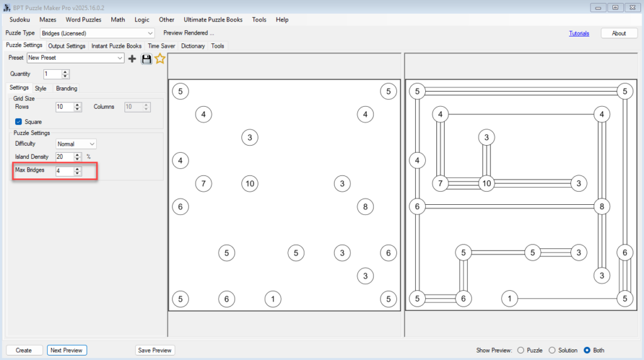Increase the Quantity spinner value
Viewport: 644px width, 360px height.
pos(65,72)
